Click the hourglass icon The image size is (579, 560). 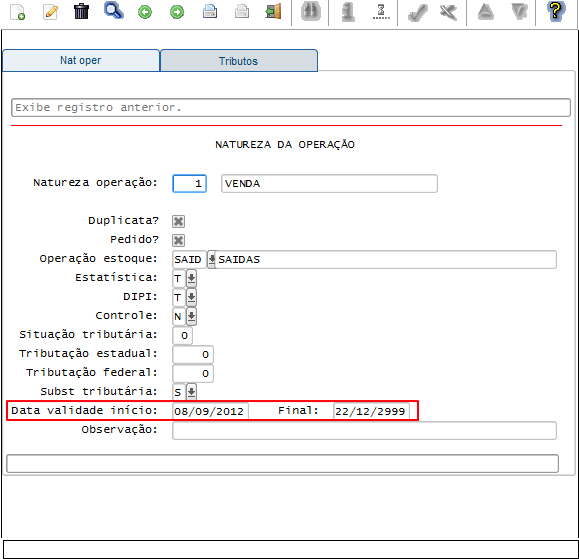pyautogui.click(x=381, y=11)
